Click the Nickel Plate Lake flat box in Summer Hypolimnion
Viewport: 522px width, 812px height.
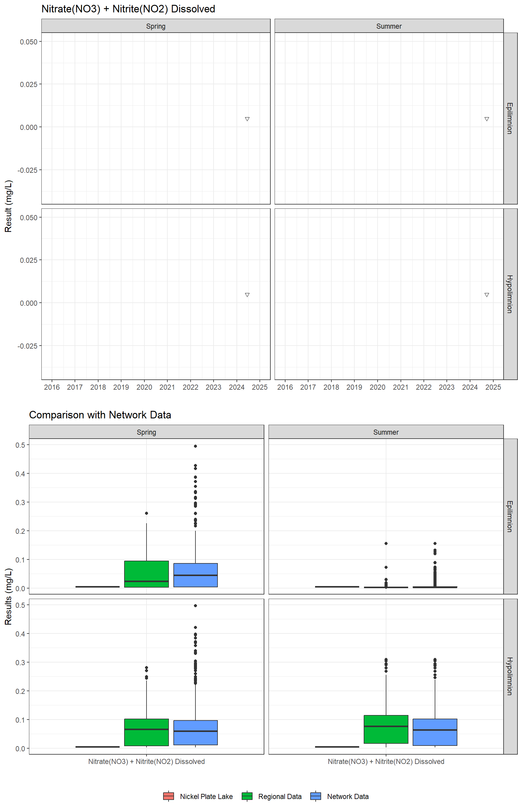click(x=337, y=746)
